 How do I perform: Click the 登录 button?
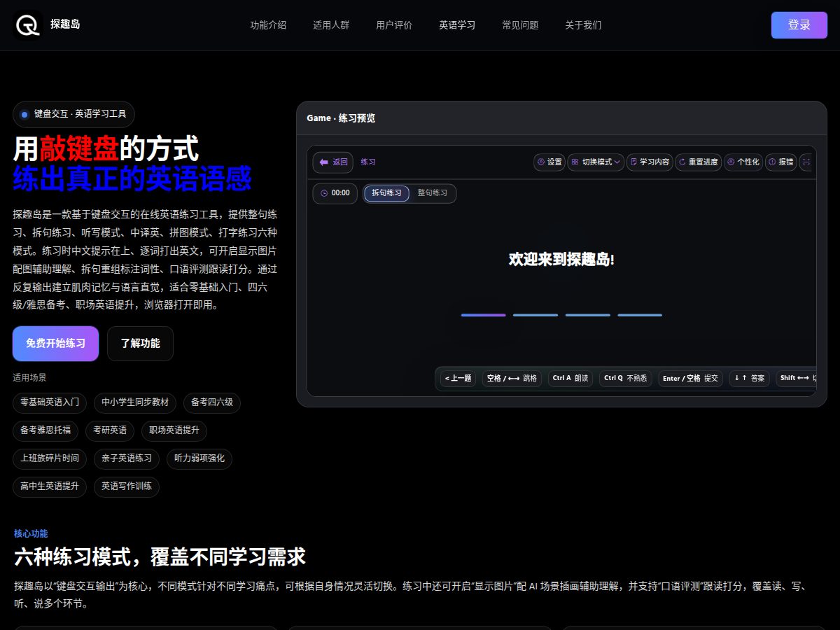coord(799,25)
